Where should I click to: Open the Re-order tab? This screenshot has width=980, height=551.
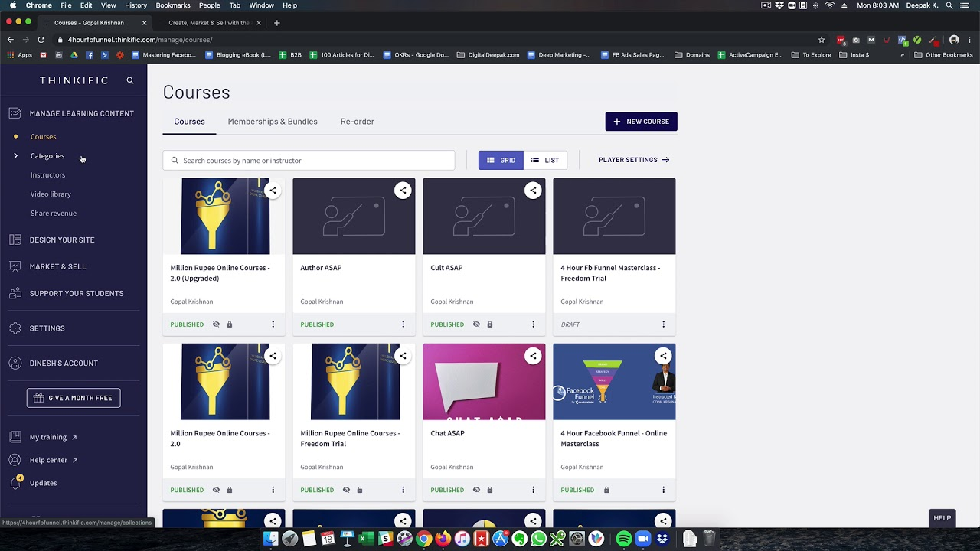[x=357, y=122]
